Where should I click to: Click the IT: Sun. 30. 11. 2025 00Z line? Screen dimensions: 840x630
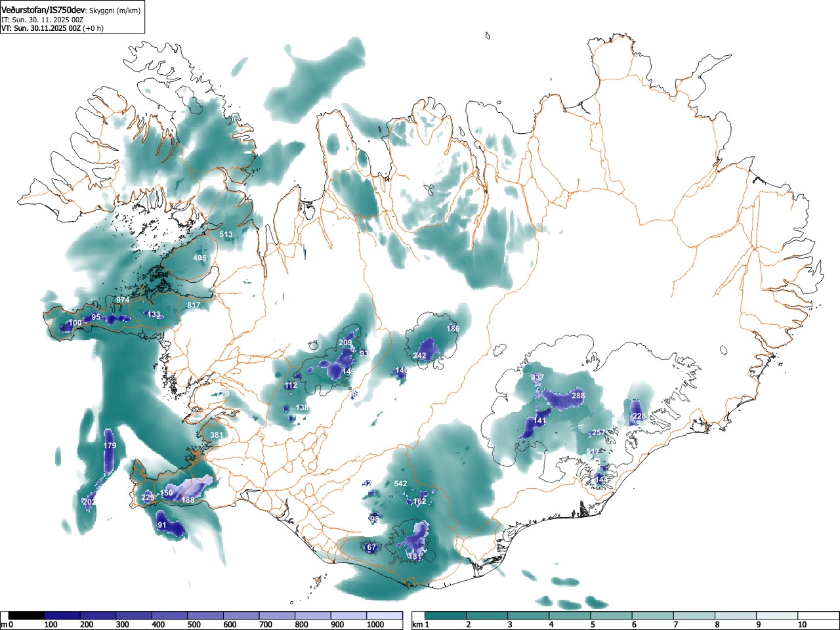43,20
